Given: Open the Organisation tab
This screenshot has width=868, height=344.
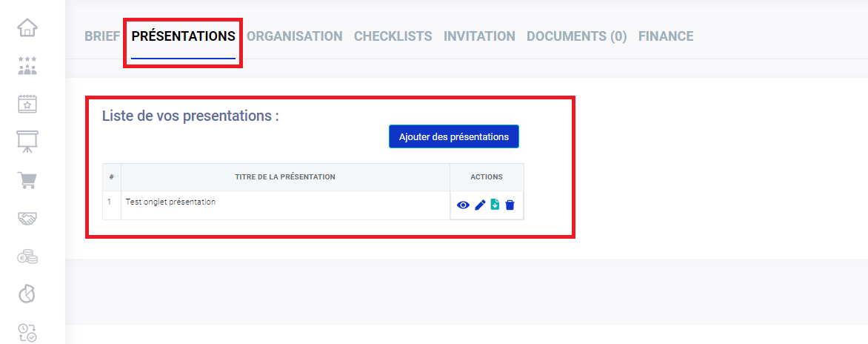Looking at the screenshot, I should (295, 36).
